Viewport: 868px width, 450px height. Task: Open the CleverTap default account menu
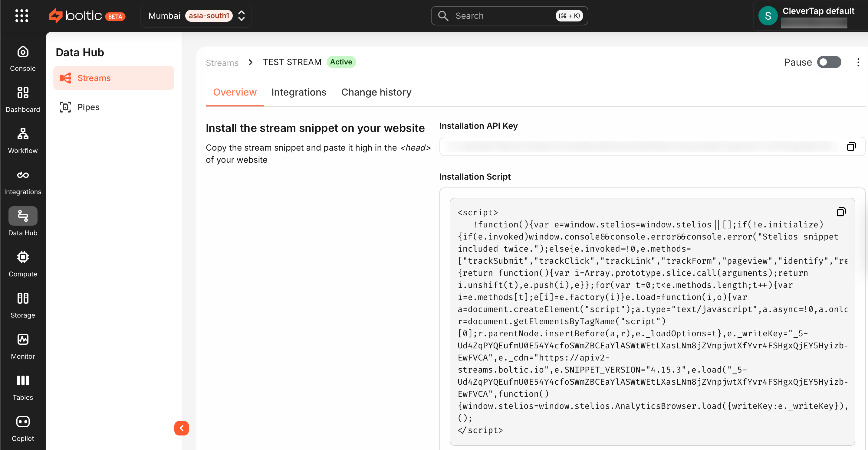811,16
